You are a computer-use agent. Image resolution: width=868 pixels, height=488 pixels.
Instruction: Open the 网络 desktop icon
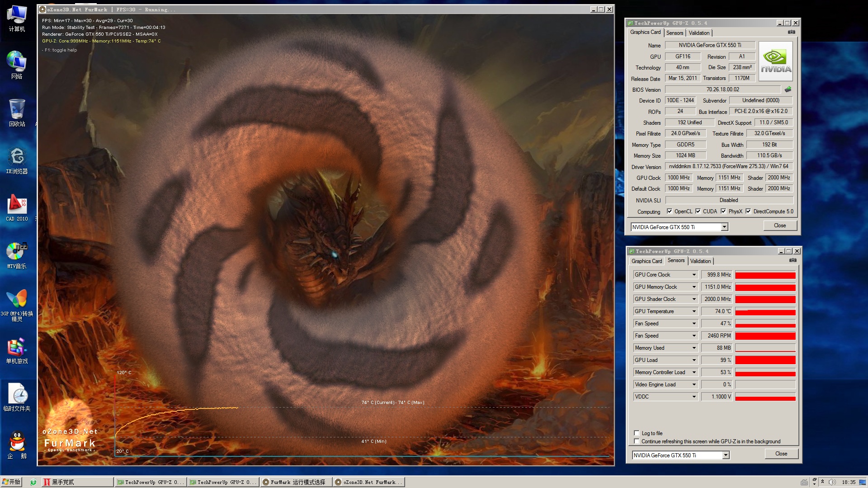coord(17,66)
